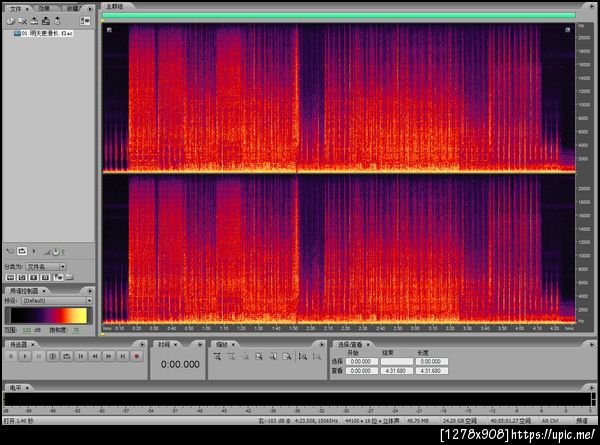This screenshot has width=600, height=445.
Task: Click the 范围 range value 132
Action: pos(27,330)
